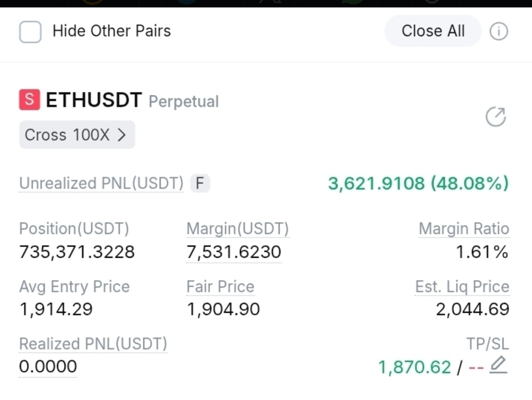Click the chevron next to Cross 100X
The image size is (532, 400).
121,135
